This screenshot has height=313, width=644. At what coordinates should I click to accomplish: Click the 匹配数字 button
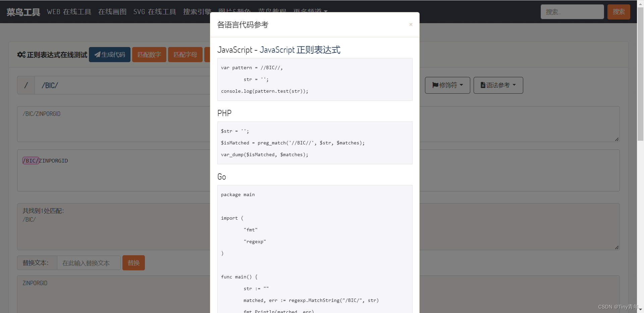[149, 54]
